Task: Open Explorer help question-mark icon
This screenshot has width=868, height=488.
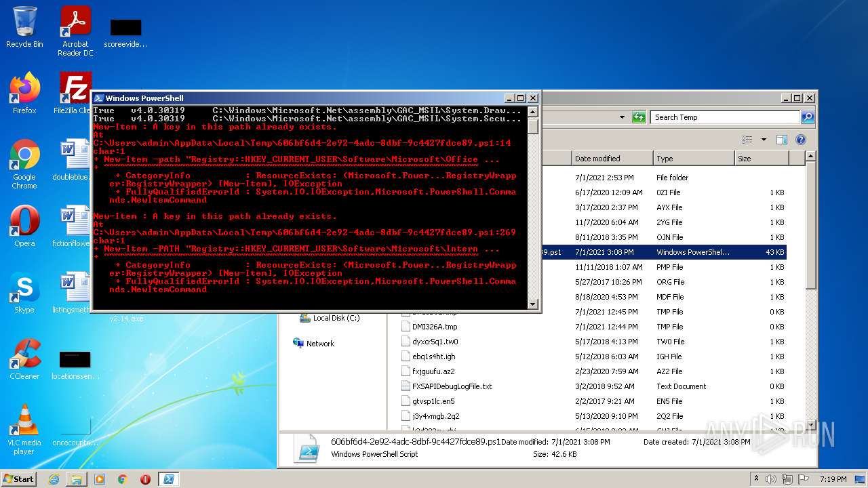Action: pyautogui.click(x=801, y=140)
